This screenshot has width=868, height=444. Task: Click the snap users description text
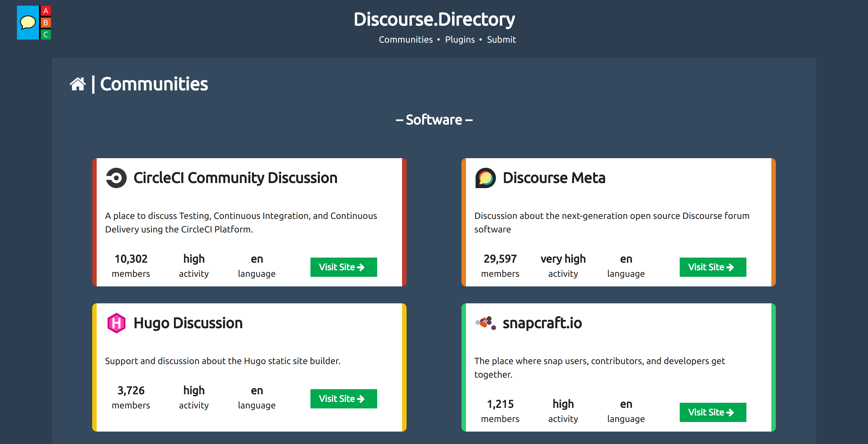(x=599, y=367)
